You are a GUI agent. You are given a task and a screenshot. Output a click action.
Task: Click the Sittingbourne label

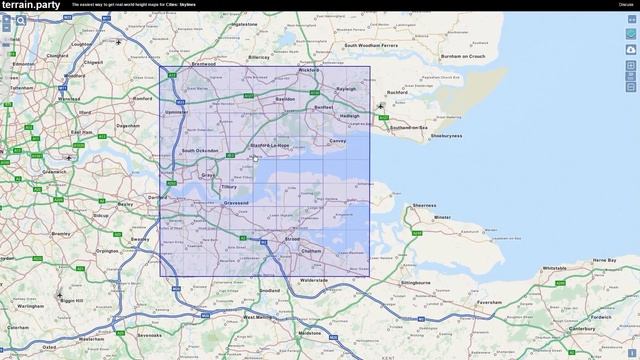416,282
